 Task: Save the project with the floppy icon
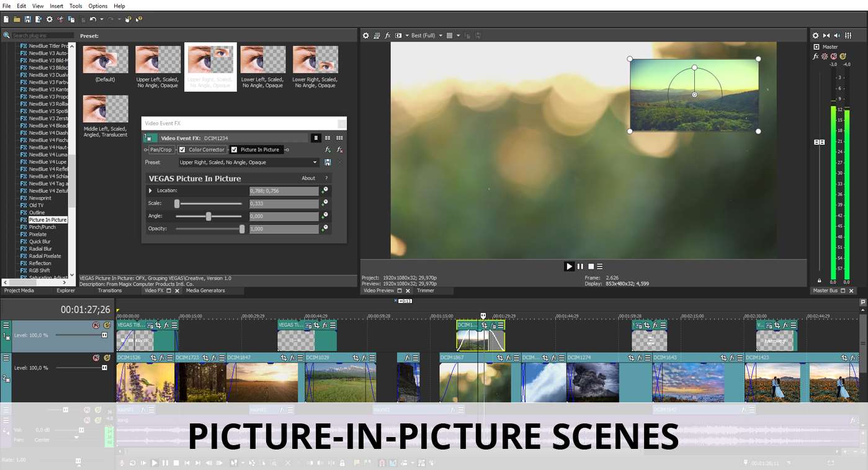coord(28,19)
